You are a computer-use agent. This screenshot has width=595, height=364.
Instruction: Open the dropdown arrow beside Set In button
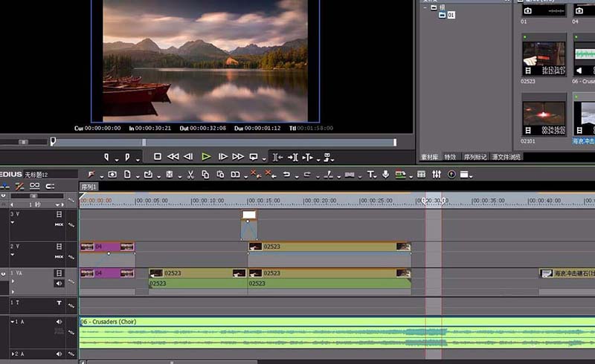[x=117, y=160]
